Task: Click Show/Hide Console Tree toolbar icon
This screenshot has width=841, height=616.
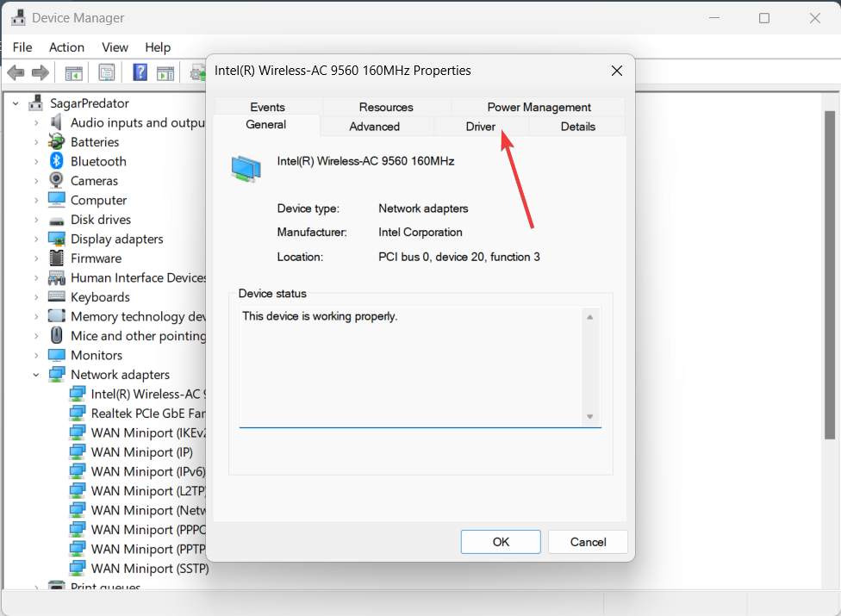Action: [x=73, y=73]
